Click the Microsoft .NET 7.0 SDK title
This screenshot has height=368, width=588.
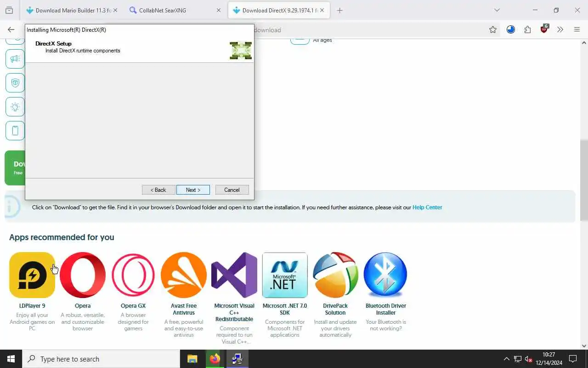click(x=285, y=309)
